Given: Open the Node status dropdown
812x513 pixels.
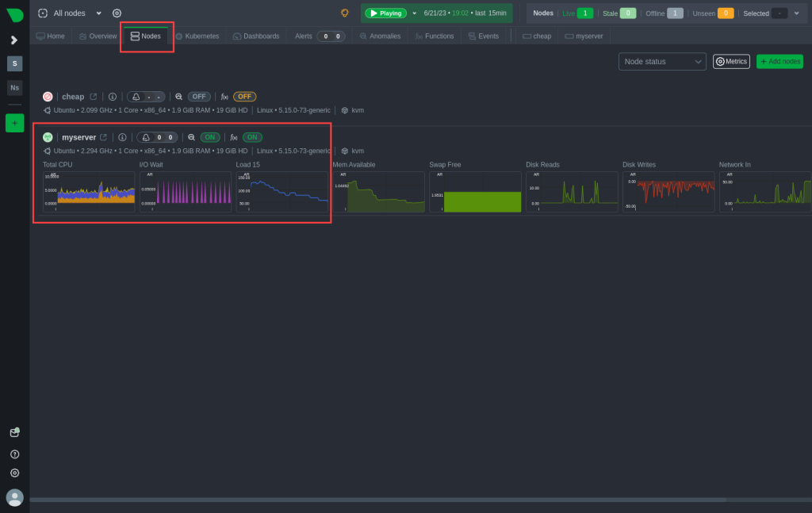Looking at the screenshot, I should click(x=662, y=62).
